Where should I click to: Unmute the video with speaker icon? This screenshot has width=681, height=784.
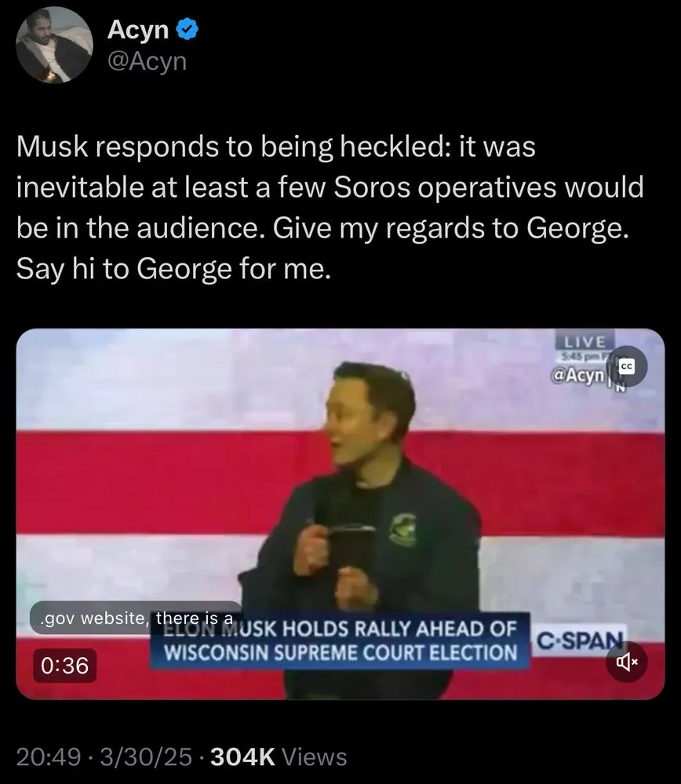(627, 662)
